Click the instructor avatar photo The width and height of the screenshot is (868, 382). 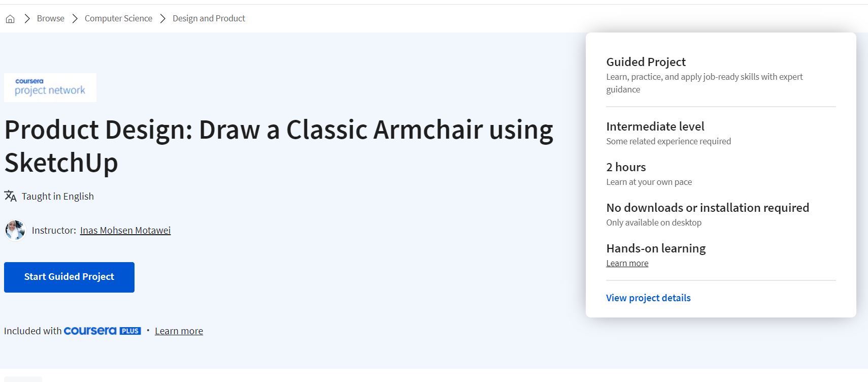(15, 230)
